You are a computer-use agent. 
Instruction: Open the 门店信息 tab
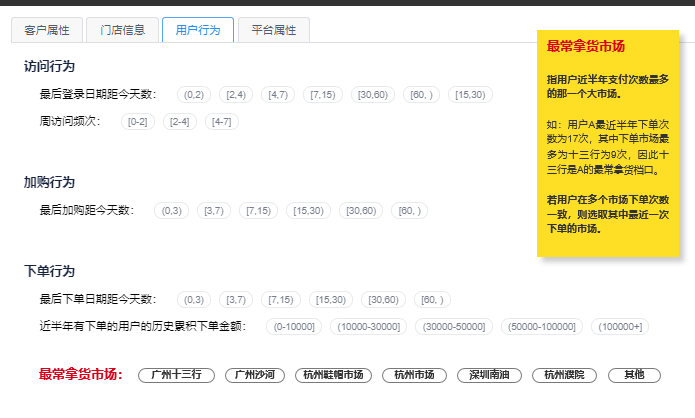[122, 30]
